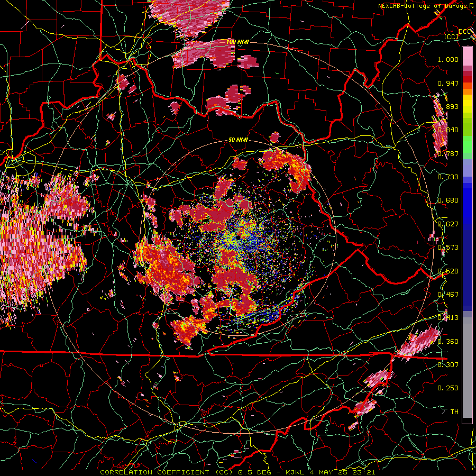Click the [CC] label above the colorbar
Image resolution: width=476 pixels, height=476 pixels.
click(452, 36)
